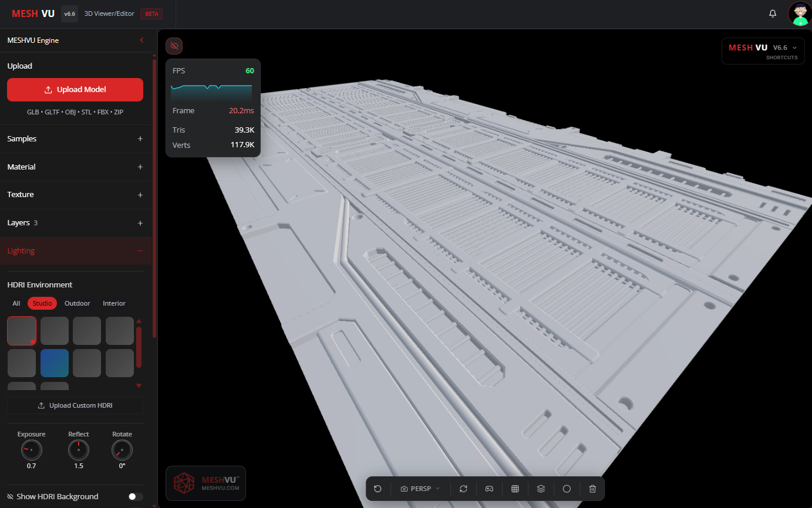Image resolution: width=812 pixels, height=508 pixels.
Task: Click the Tris count 39.3K
Action: pyautogui.click(x=244, y=130)
